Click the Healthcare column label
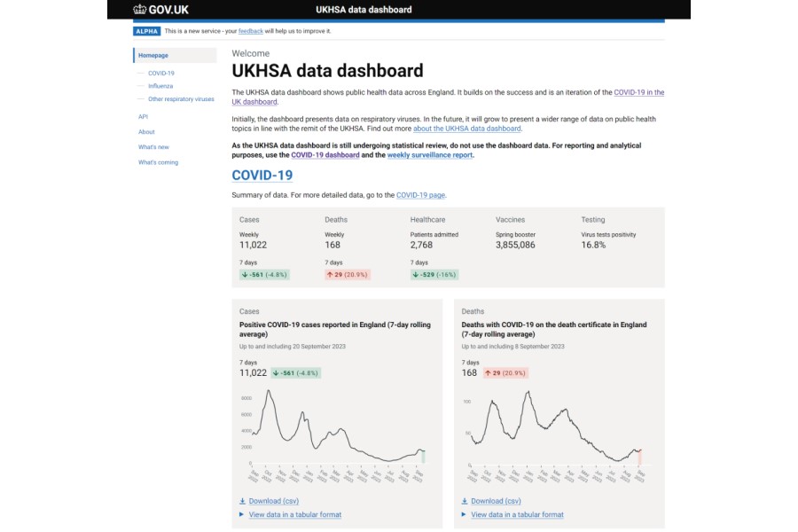798x532 pixels. (427, 219)
